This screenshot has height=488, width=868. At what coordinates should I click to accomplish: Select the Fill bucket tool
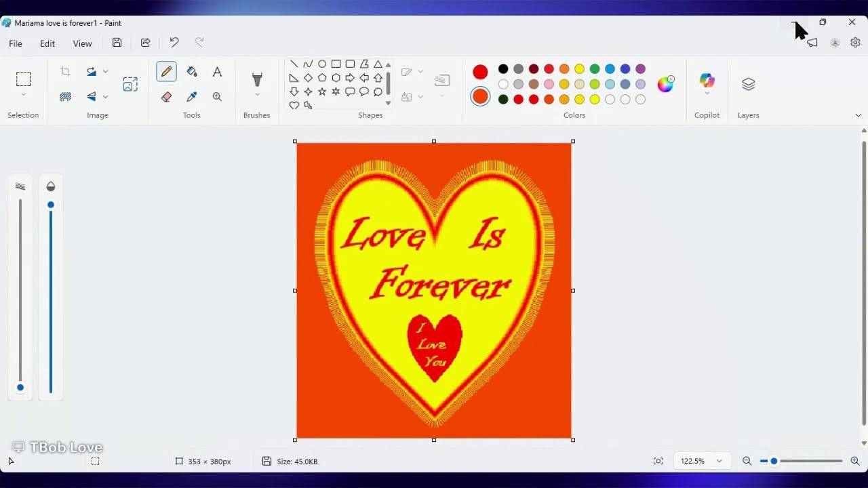tap(192, 72)
